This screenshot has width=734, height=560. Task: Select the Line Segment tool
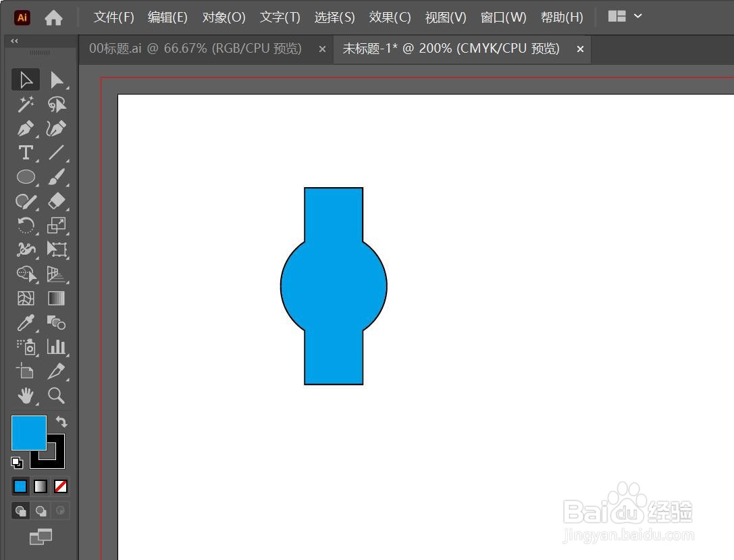57,153
